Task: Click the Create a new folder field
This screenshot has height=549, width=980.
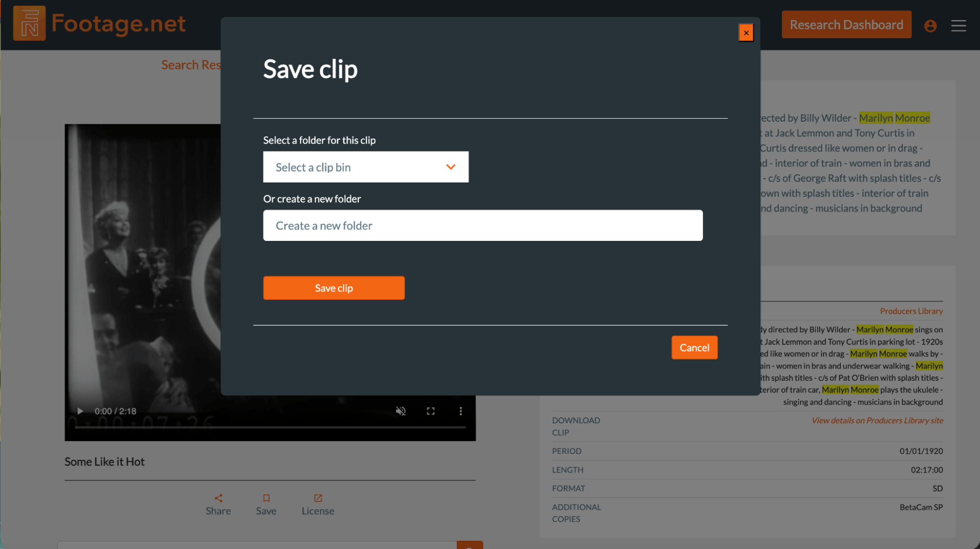Action: tap(483, 226)
